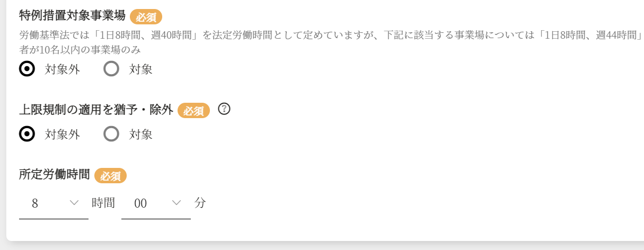
Task: Expand the chevron arrow of the hours selector
Action: tap(74, 203)
